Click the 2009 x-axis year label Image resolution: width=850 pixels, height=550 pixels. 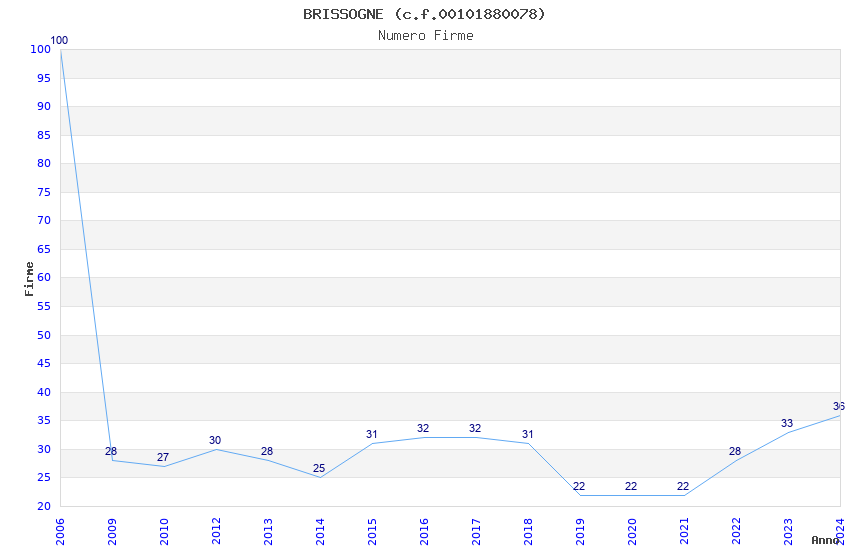(x=112, y=531)
